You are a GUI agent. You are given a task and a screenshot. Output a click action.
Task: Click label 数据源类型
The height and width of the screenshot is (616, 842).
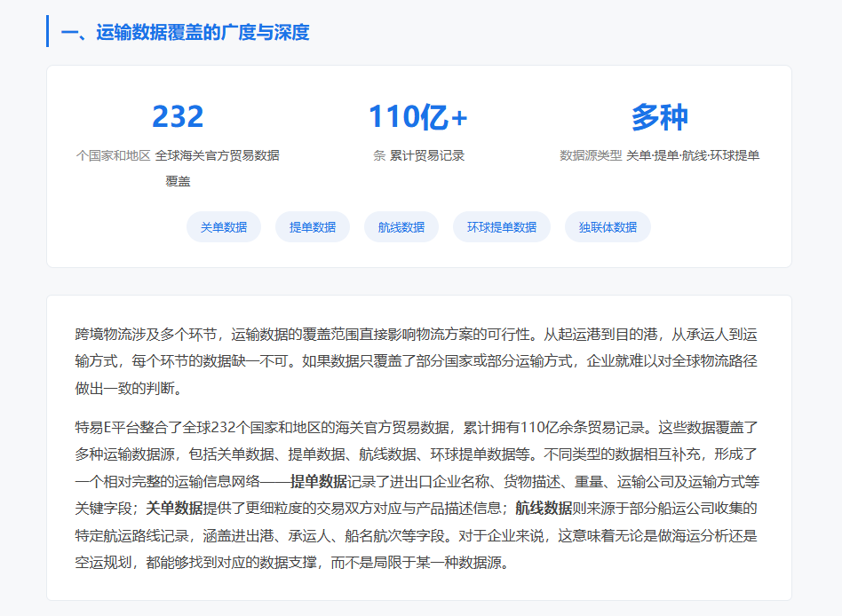click(x=591, y=155)
